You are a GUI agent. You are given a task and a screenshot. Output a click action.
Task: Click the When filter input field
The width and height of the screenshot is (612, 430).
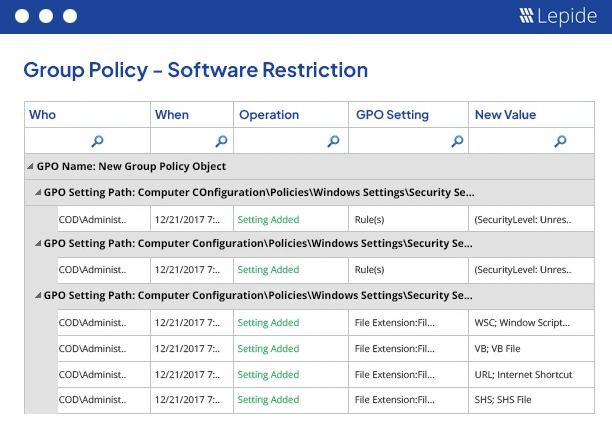[x=192, y=141]
